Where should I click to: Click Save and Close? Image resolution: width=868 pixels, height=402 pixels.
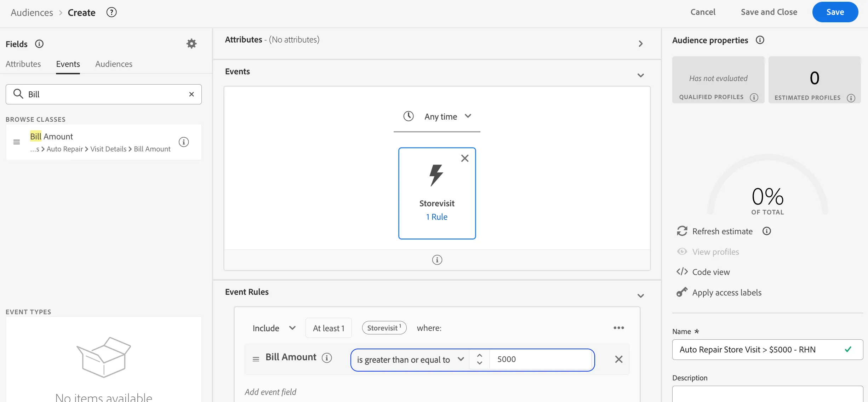(x=769, y=12)
